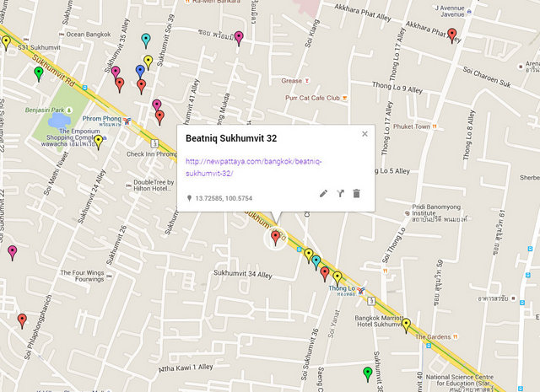Click red pin directly below blue pin
This screenshot has height=392, width=540.
(x=142, y=86)
